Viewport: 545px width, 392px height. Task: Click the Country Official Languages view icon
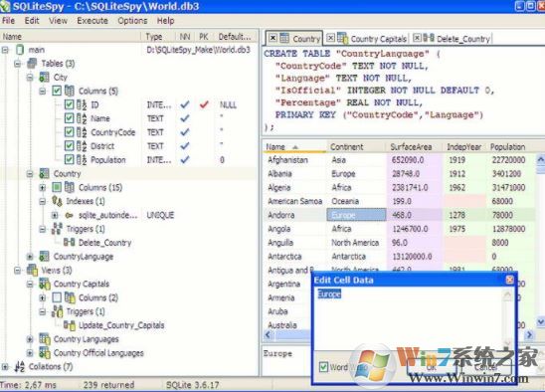click(x=45, y=352)
